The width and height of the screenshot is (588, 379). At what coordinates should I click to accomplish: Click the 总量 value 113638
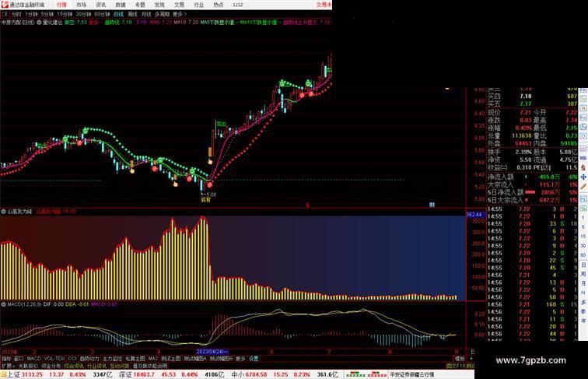click(522, 136)
